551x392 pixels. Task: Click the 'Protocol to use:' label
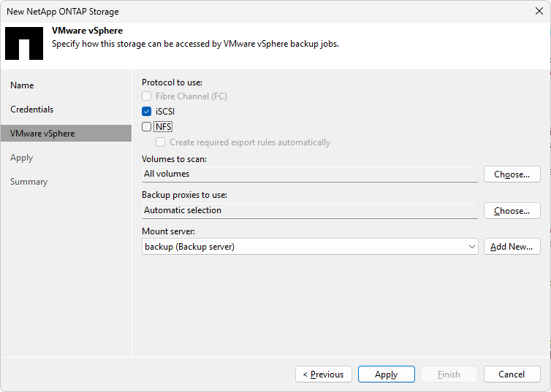[172, 82]
